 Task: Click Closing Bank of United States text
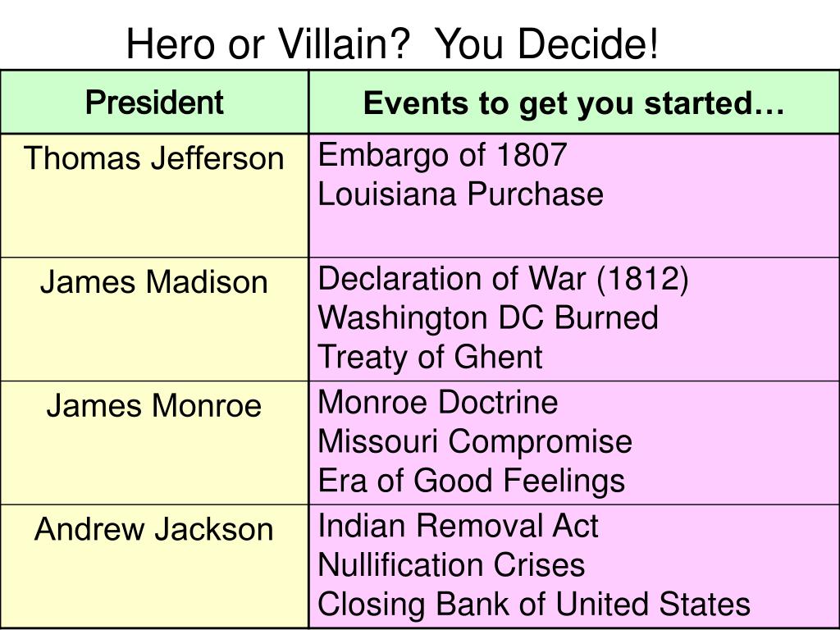click(x=534, y=605)
